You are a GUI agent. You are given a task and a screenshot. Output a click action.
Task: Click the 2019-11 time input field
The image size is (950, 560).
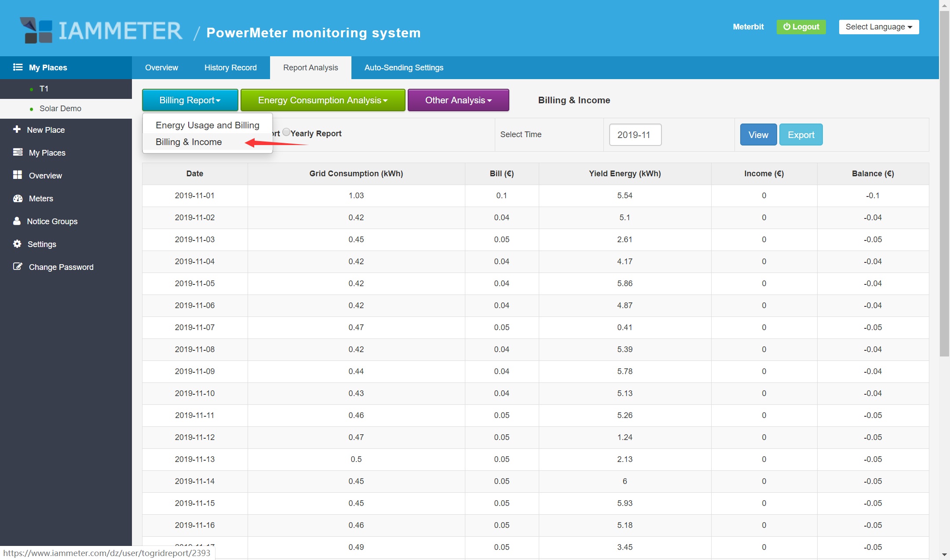635,135
